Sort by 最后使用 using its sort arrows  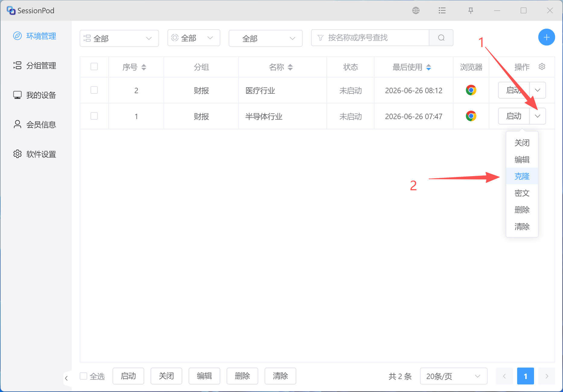428,67
